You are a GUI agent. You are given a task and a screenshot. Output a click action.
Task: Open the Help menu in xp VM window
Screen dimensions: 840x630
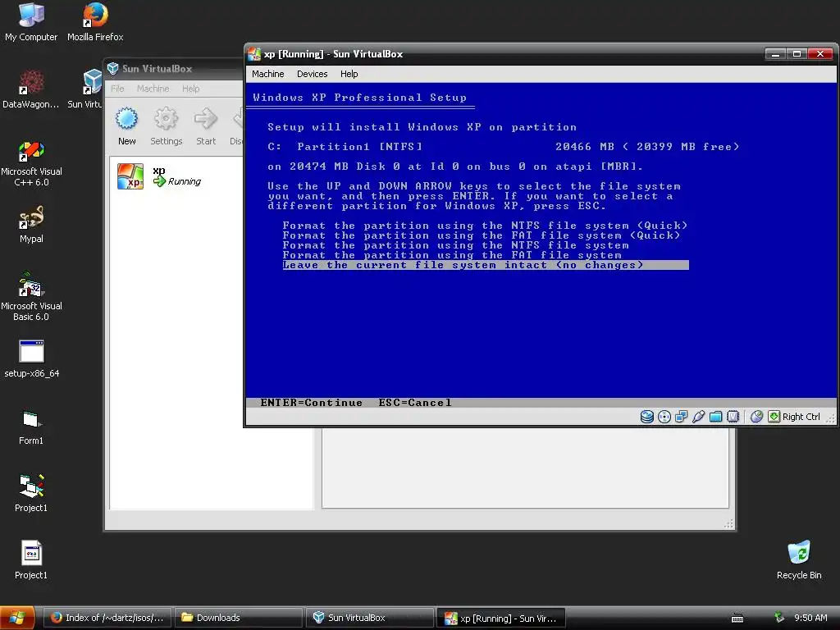click(x=349, y=74)
